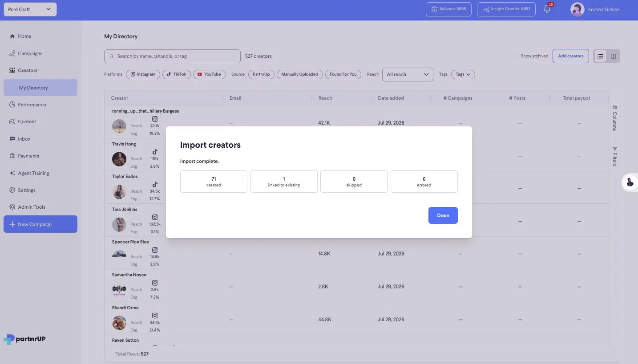The width and height of the screenshot is (638, 364).
Task: Click the Creators people icon
Action: click(12, 70)
